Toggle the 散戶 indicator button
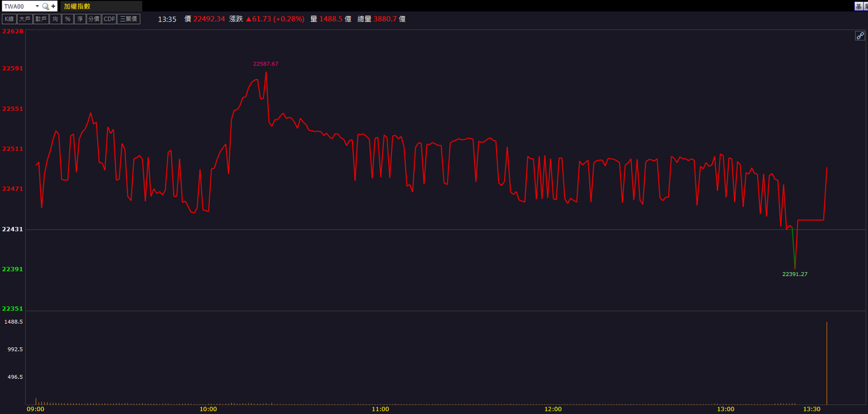 (x=41, y=19)
